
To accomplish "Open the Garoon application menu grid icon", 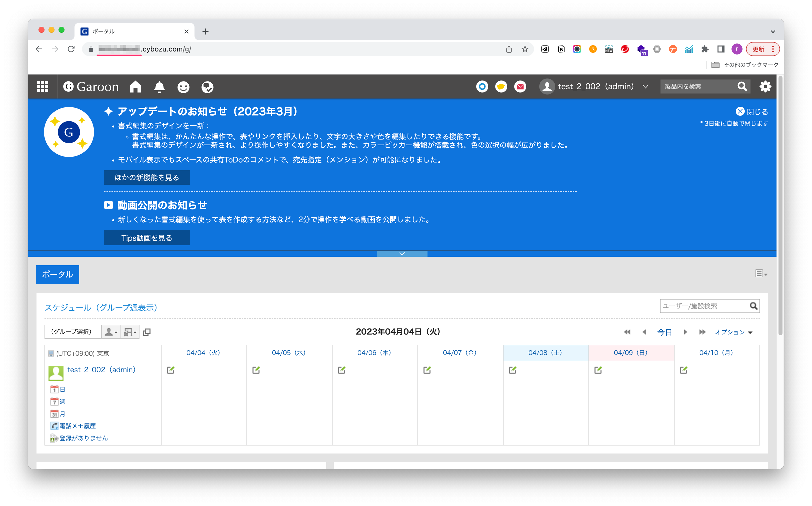I will point(42,87).
